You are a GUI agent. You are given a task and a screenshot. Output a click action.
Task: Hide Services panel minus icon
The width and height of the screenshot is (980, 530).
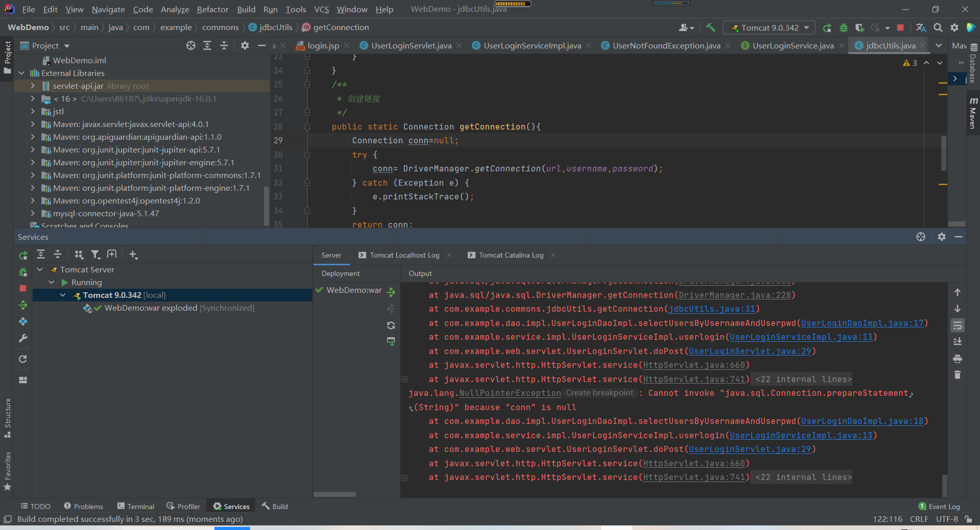point(959,237)
